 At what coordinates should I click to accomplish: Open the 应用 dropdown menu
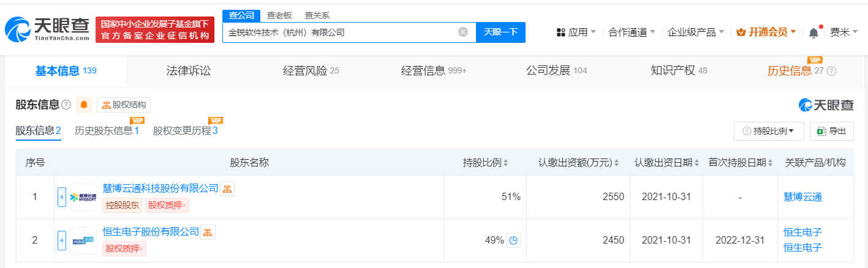coord(576,32)
